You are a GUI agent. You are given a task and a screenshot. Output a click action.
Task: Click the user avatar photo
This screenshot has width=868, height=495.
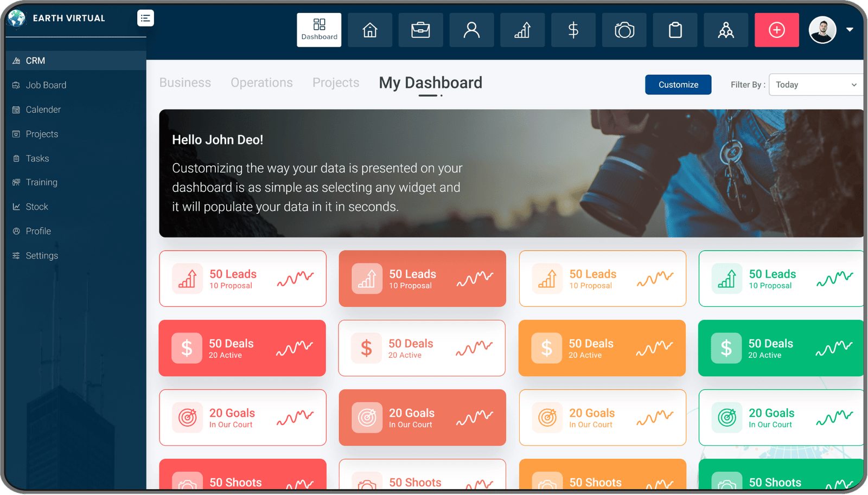[x=822, y=30]
